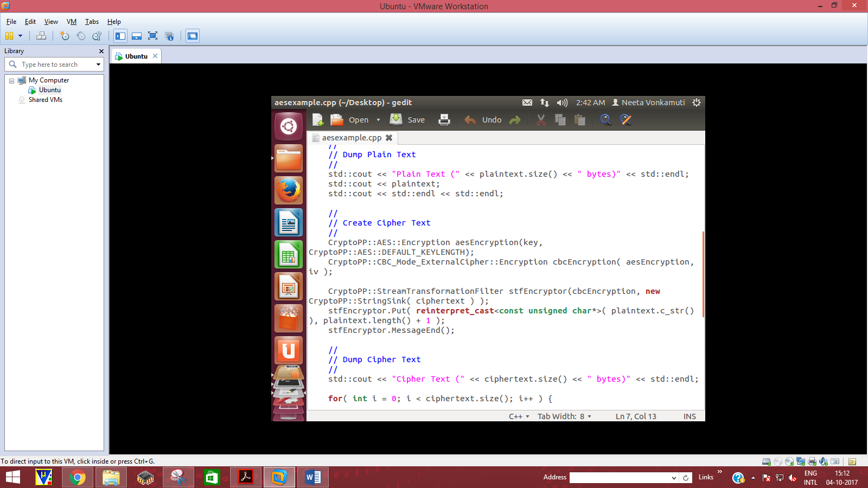This screenshot has width=868, height=488.
Task: Select the aesexample.cpp document tab
Action: 352,138
